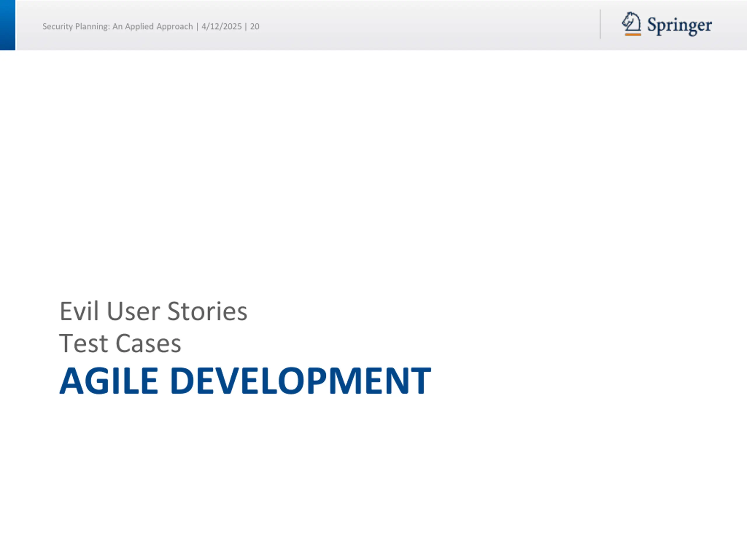Click the orange bar beneath the horse logo
Viewport: 747px width, 560px height.
tap(633, 34)
